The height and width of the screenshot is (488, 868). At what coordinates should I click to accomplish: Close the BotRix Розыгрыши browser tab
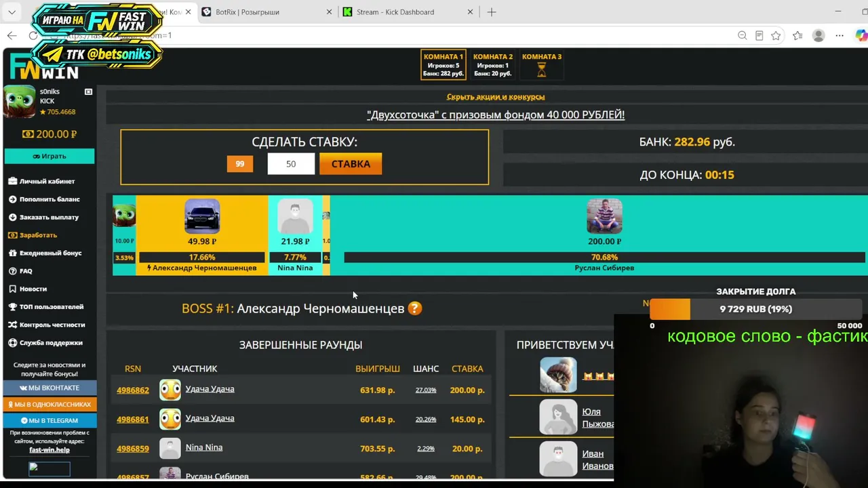(330, 12)
